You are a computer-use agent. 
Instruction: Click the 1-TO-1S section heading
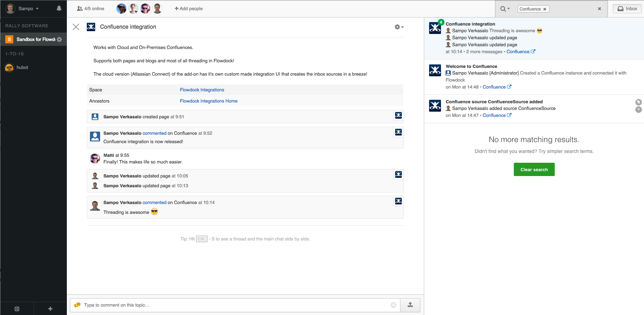pos(15,54)
